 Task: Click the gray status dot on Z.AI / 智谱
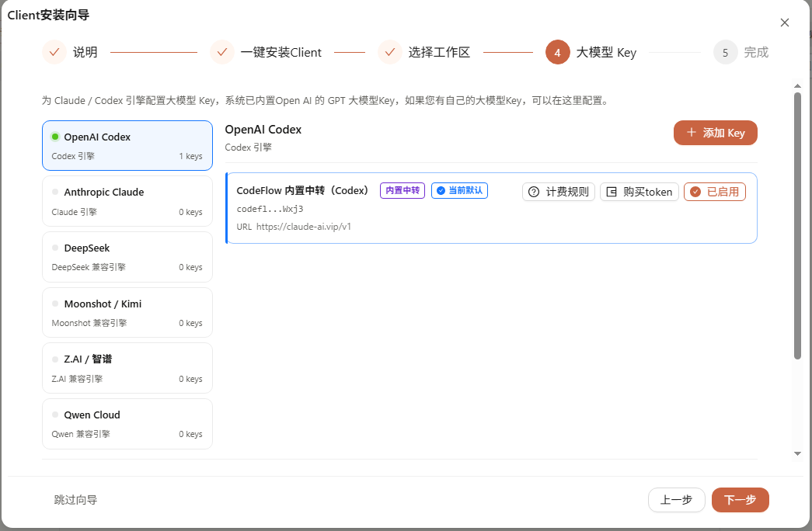55,359
